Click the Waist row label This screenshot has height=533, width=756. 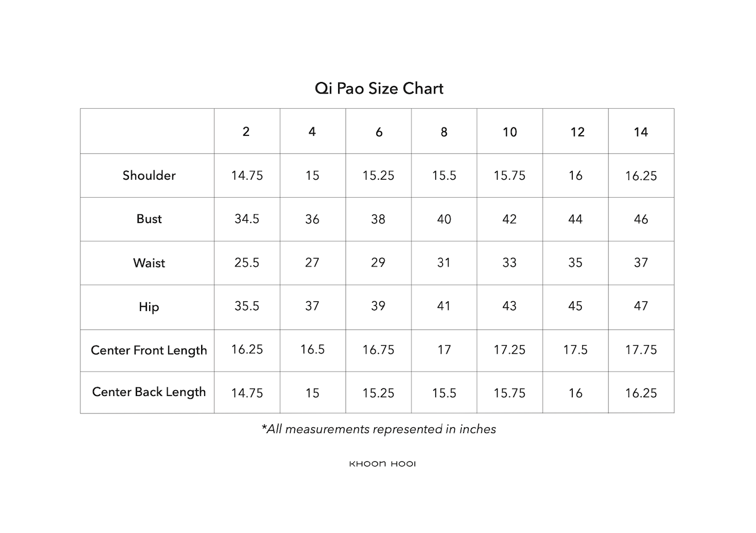pyautogui.click(x=149, y=263)
